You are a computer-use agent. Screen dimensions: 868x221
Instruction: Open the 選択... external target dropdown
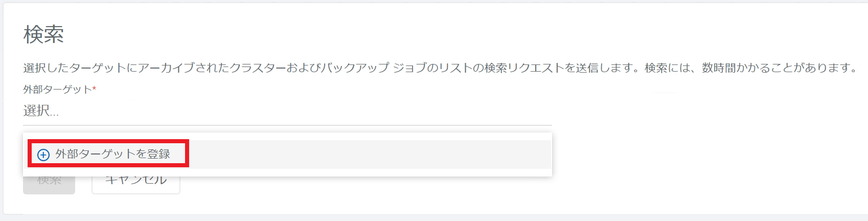[287, 110]
